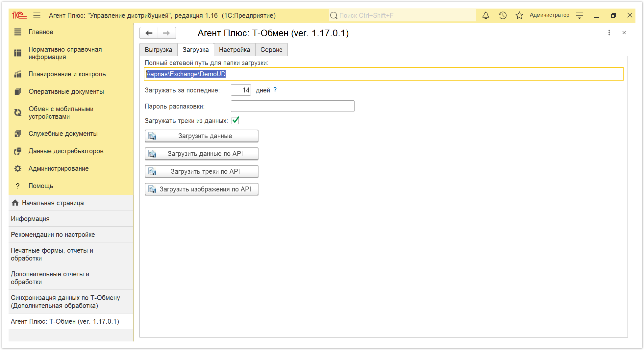The image size is (644, 350).
Task: Close the Т-Обмен form tab
Action: tap(624, 33)
